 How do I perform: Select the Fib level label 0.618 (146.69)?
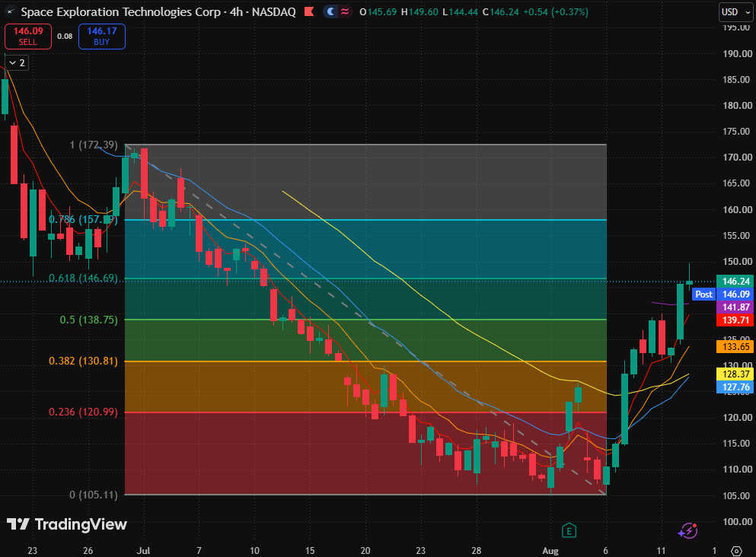tap(83, 278)
